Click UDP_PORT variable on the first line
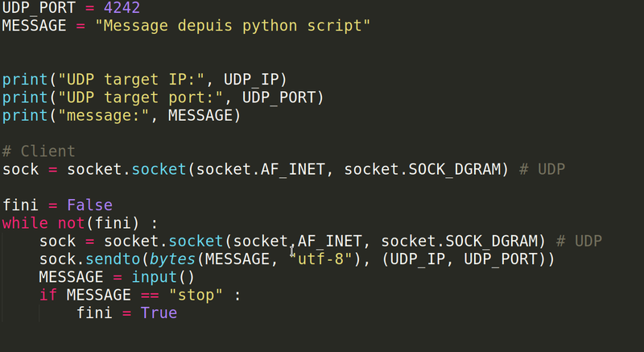The width and height of the screenshot is (644, 352). 39,7
